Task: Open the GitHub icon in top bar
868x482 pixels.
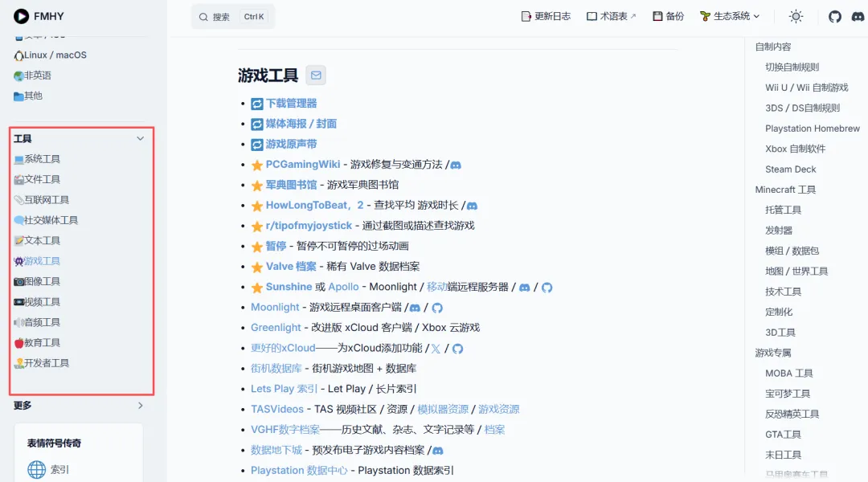Action: 835,17
